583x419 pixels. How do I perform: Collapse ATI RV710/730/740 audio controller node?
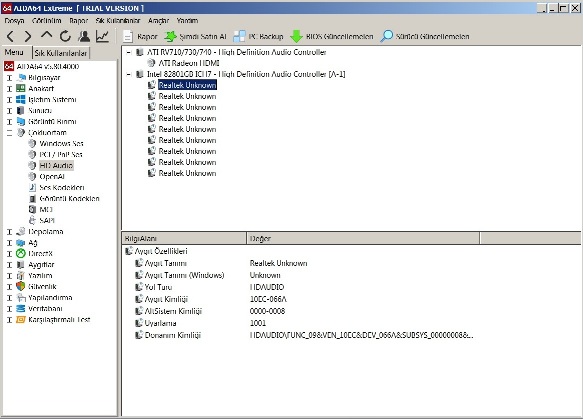pos(129,52)
